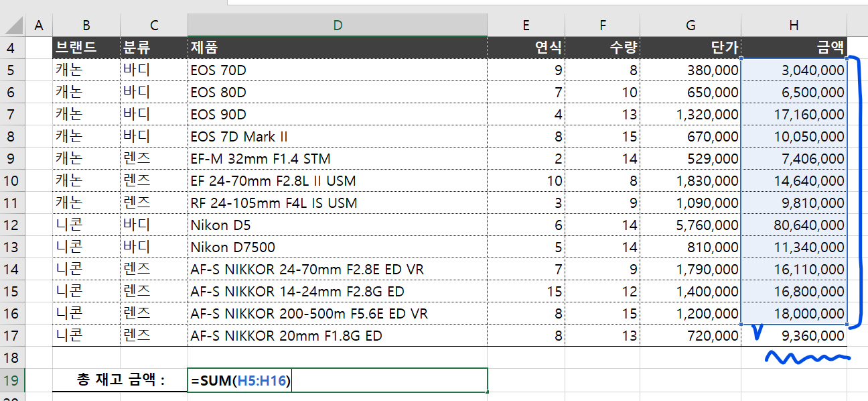Select column F header

tap(603, 25)
